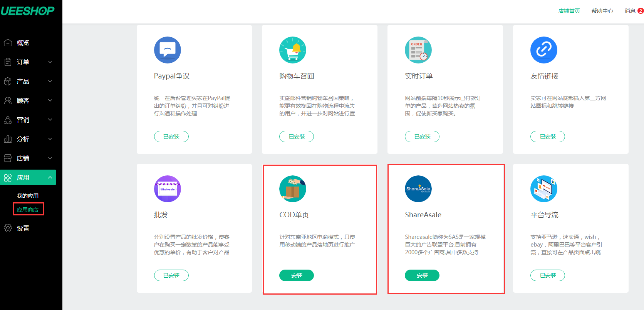
Task: Click the 应用 sidebar label
Action: (x=23, y=177)
